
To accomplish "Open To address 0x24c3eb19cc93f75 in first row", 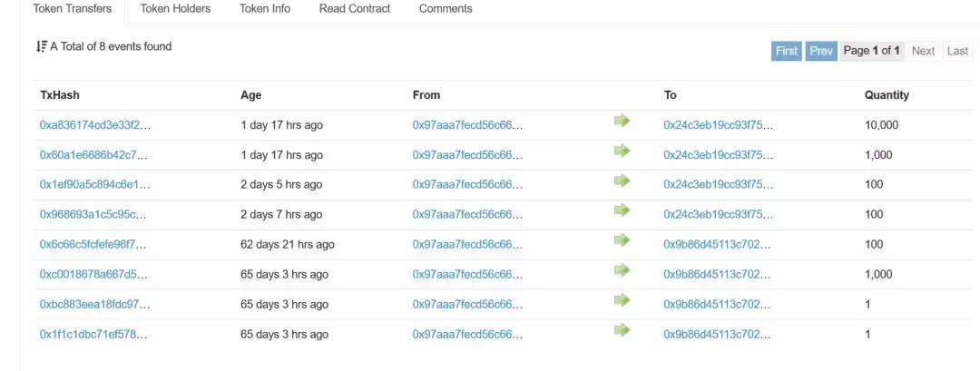I will tap(719, 125).
